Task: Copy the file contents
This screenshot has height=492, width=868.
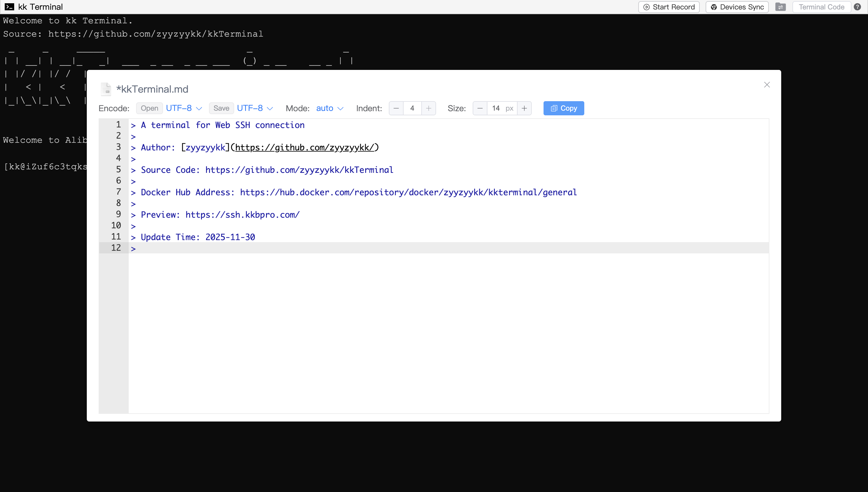Action: click(x=563, y=108)
